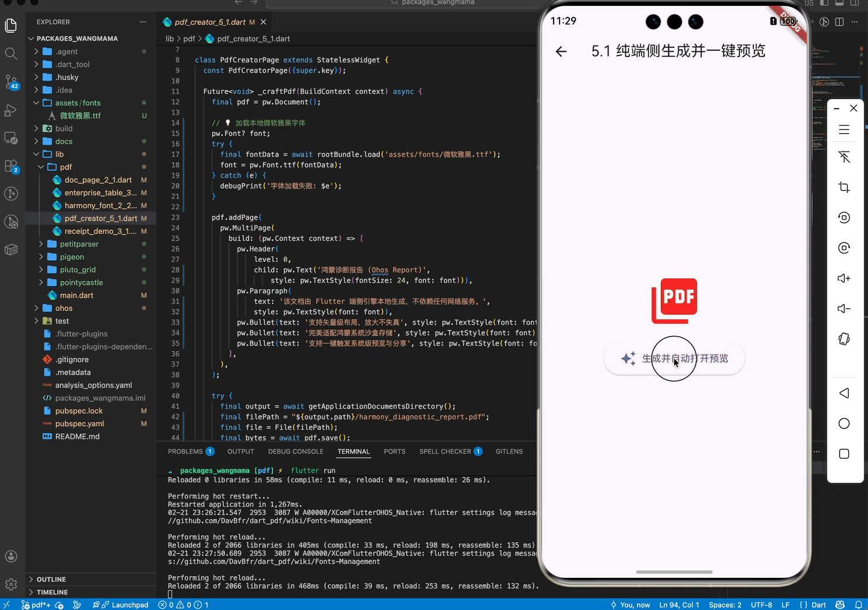Switch to the PROBLEMS panel tab
Screen dimensions: 868x610
tap(191, 451)
